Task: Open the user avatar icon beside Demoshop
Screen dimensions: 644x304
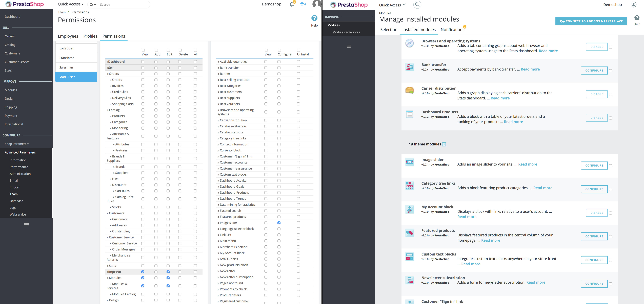Action: pyautogui.click(x=634, y=5)
